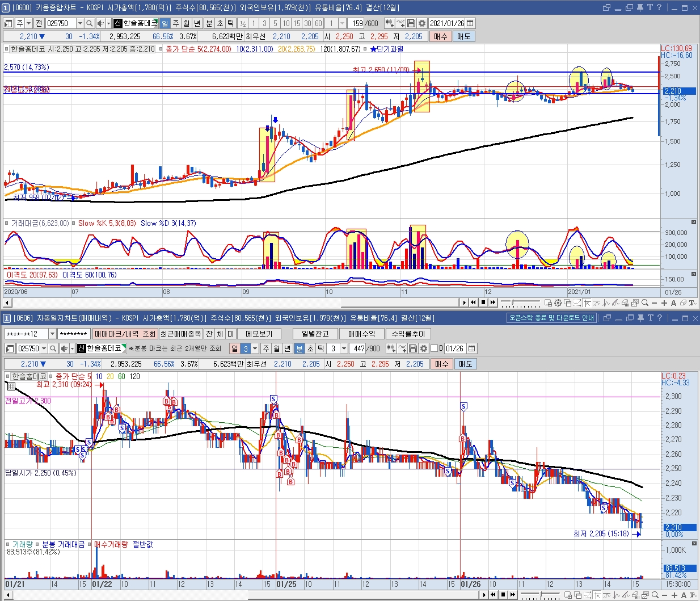Click the play button on the top chart's scroll bar
This screenshot has width=700, height=601.
point(465,303)
